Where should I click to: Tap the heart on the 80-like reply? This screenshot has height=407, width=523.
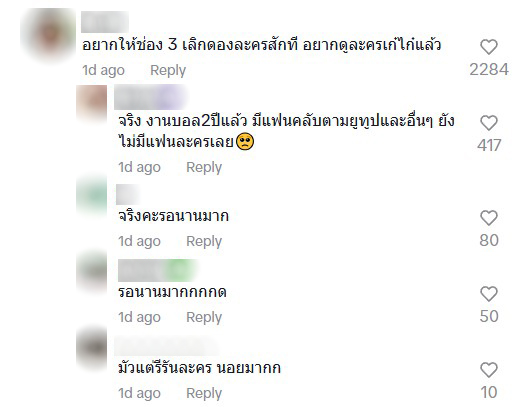(489, 218)
